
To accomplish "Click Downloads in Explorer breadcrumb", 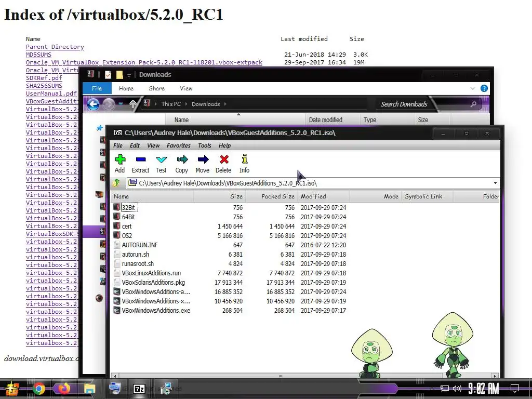I will pyautogui.click(x=206, y=104).
